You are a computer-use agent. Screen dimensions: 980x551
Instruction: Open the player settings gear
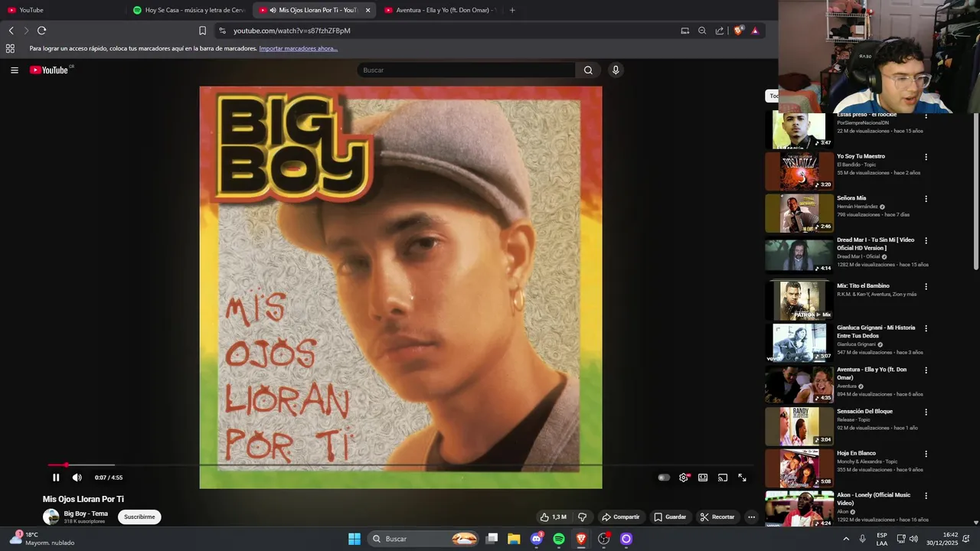[684, 478]
